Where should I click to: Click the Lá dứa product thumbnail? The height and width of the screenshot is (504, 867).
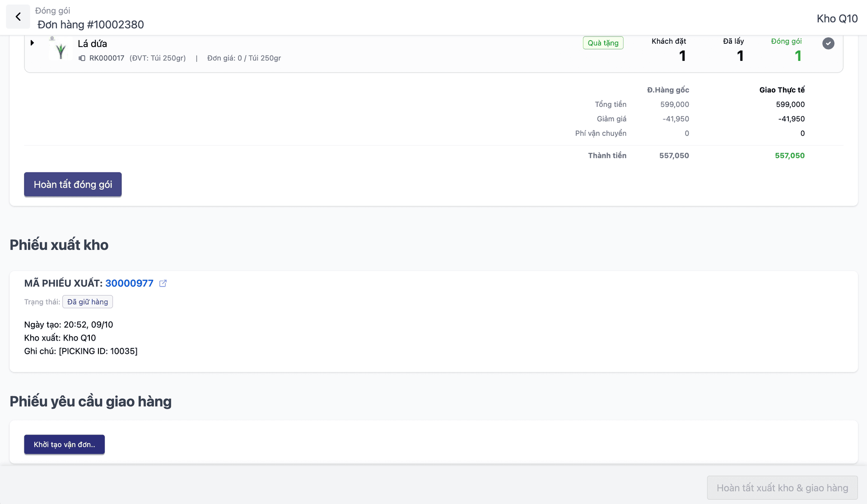point(60,50)
